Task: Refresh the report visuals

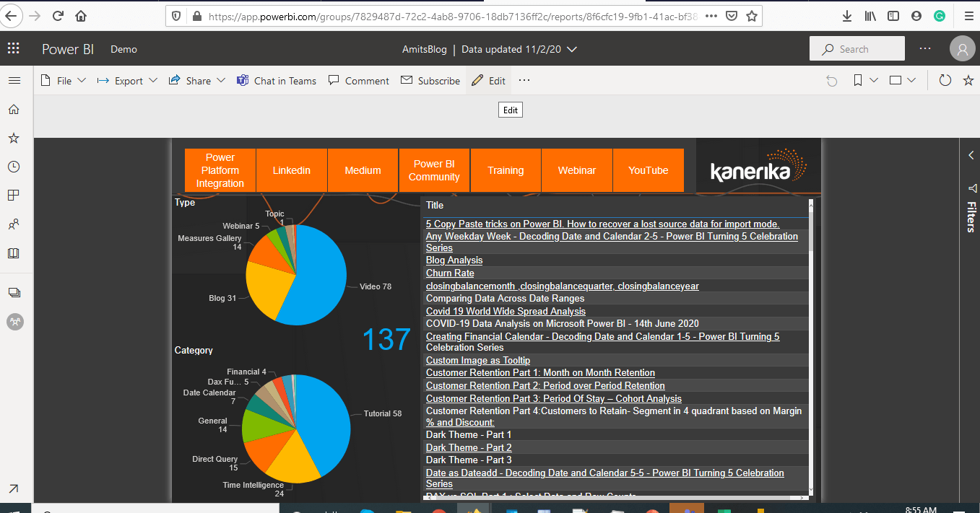Action: click(x=945, y=80)
